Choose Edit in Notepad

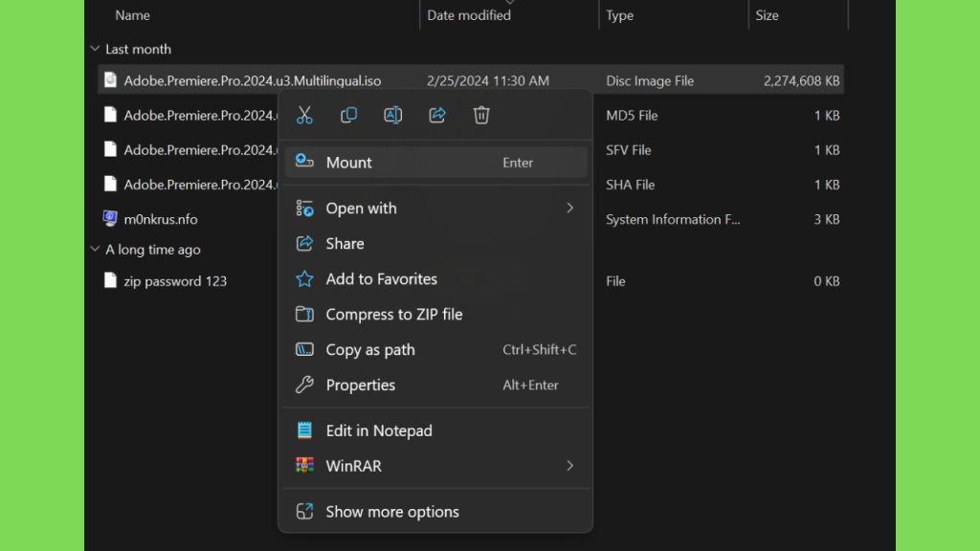[x=435, y=430]
